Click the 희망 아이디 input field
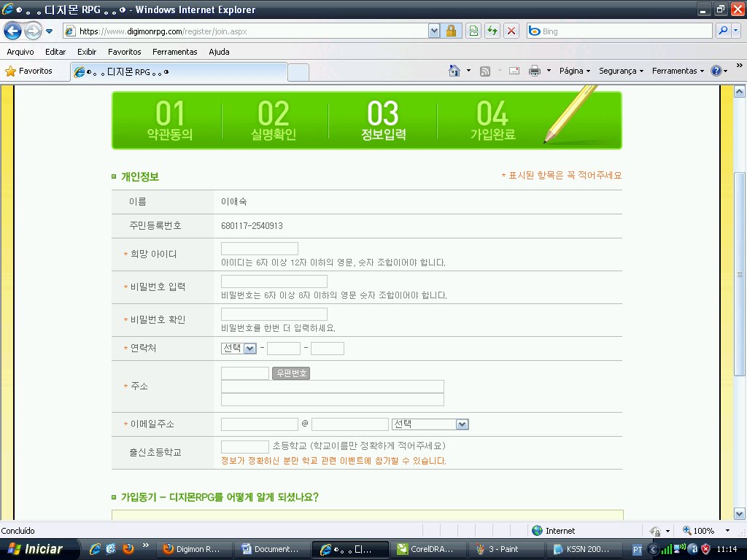The height and width of the screenshot is (560, 747). 260,249
